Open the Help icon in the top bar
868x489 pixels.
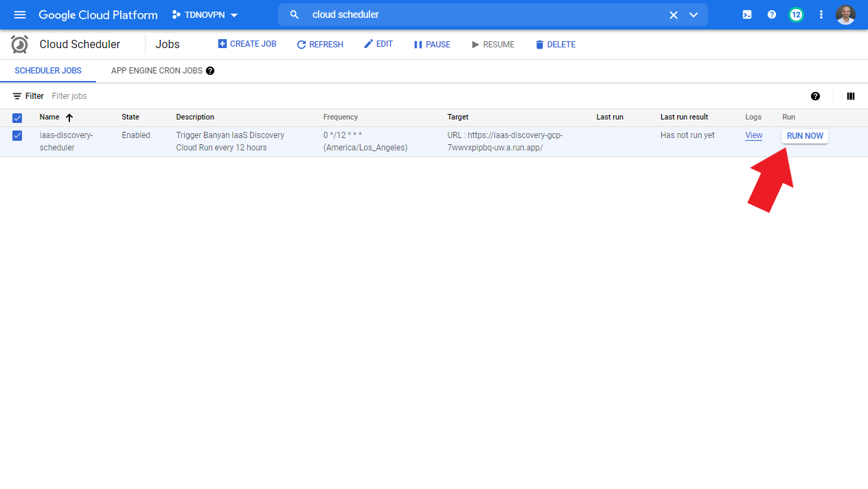coord(772,14)
